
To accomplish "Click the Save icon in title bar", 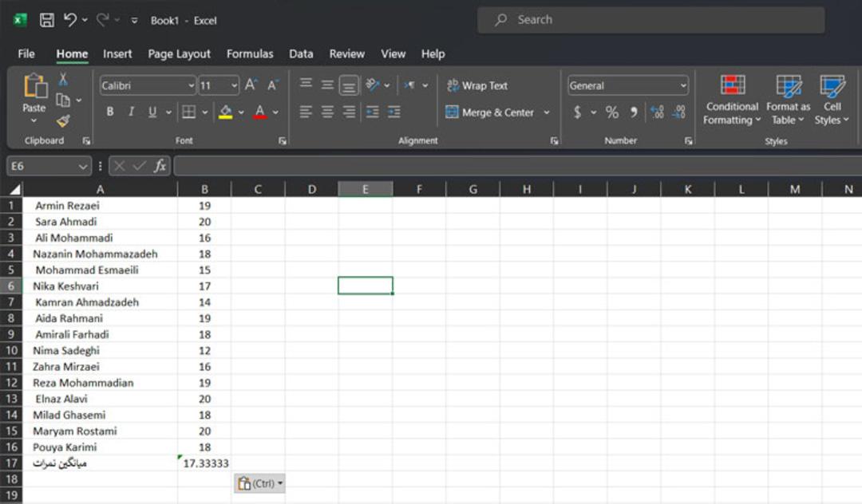I will tap(47, 20).
